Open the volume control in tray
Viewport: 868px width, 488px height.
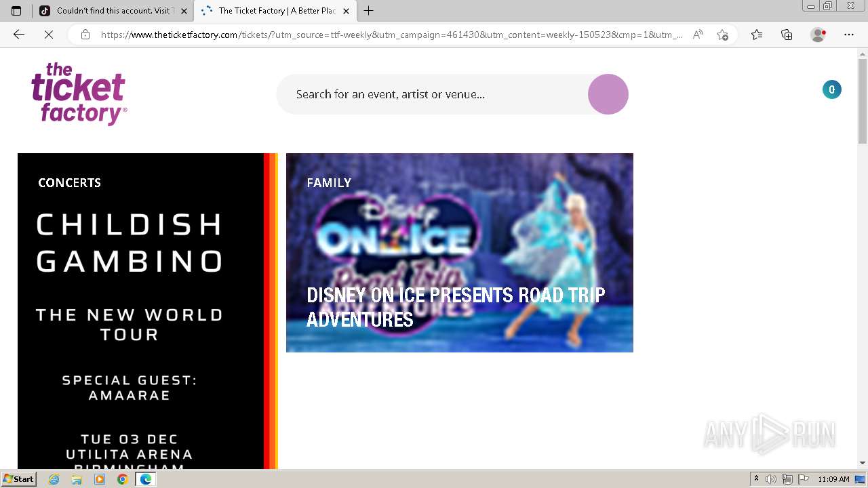point(771,479)
